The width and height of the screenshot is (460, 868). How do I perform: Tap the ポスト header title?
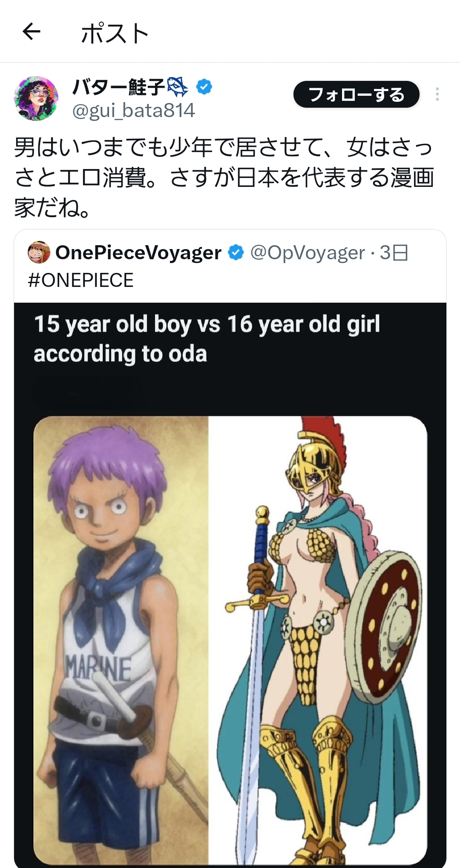coord(115,33)
